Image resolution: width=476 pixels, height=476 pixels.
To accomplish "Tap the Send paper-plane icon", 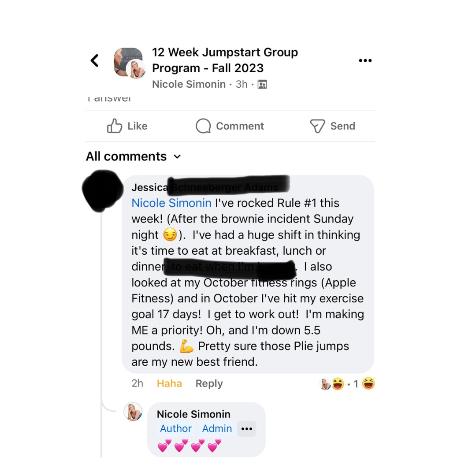I will point(317,126).
